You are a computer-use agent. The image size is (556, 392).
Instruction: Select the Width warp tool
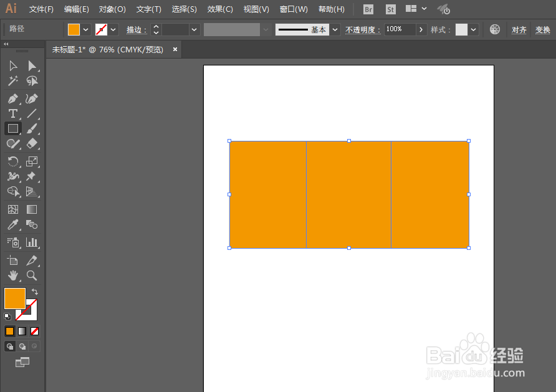[13, 176]
